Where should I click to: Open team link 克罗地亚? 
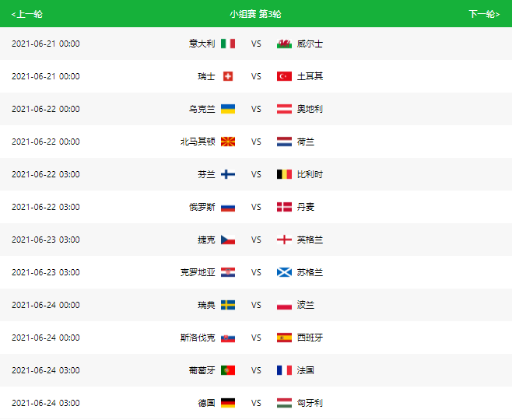point(198,272)
